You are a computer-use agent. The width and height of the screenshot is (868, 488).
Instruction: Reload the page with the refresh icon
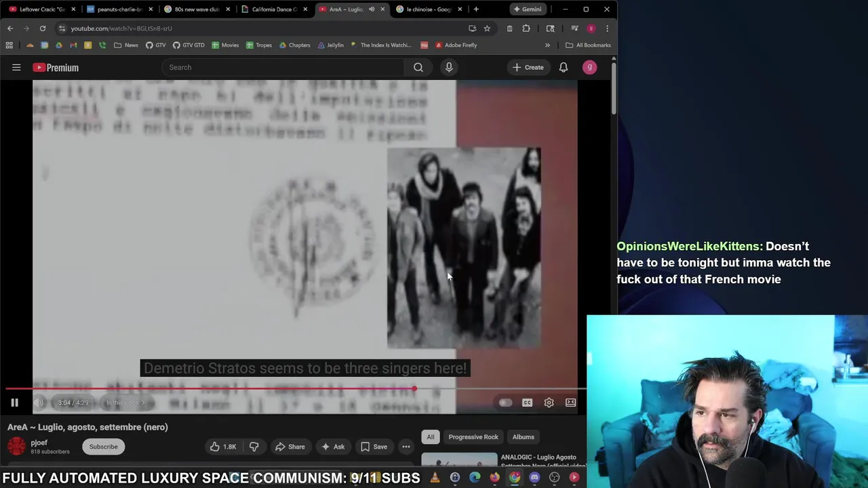coord(43,28)
